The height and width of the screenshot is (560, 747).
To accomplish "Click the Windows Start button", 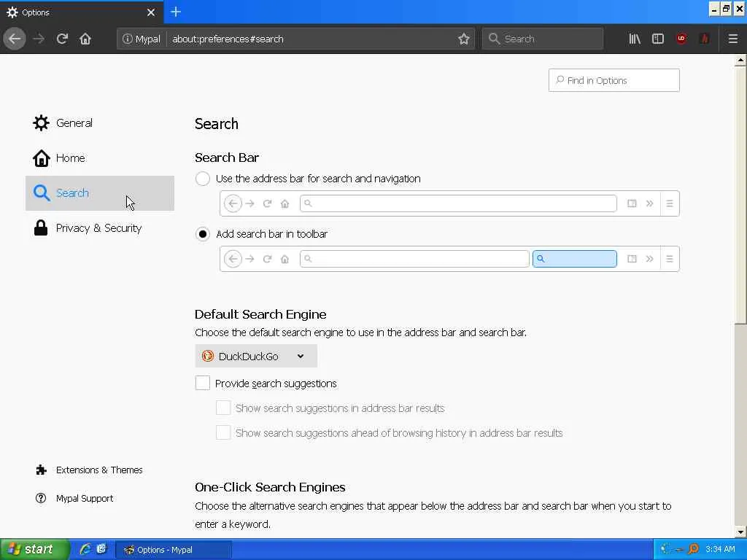I will [34, 549].
